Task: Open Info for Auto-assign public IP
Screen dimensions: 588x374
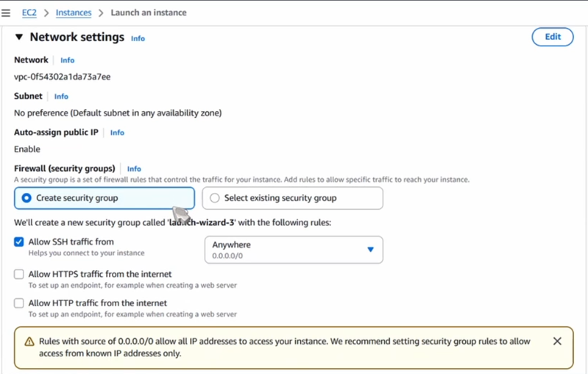Action: tap(117, 133)
